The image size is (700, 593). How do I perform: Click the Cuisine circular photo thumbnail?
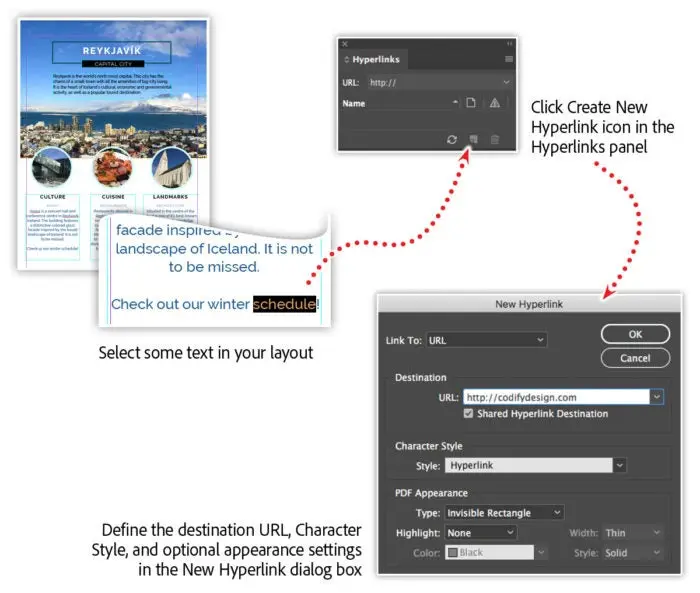112,167
